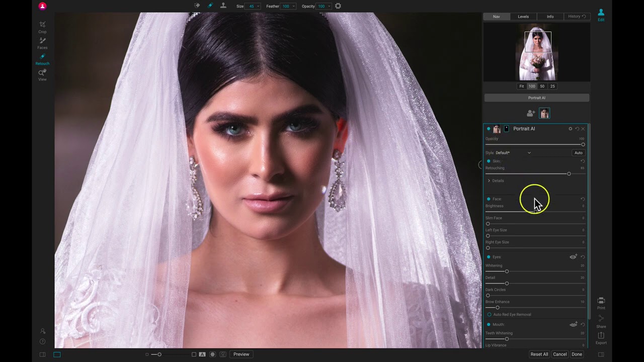Viewport: 644px width, 362px height.
Task: Click the add mouth lips icon
Action: 573,324
